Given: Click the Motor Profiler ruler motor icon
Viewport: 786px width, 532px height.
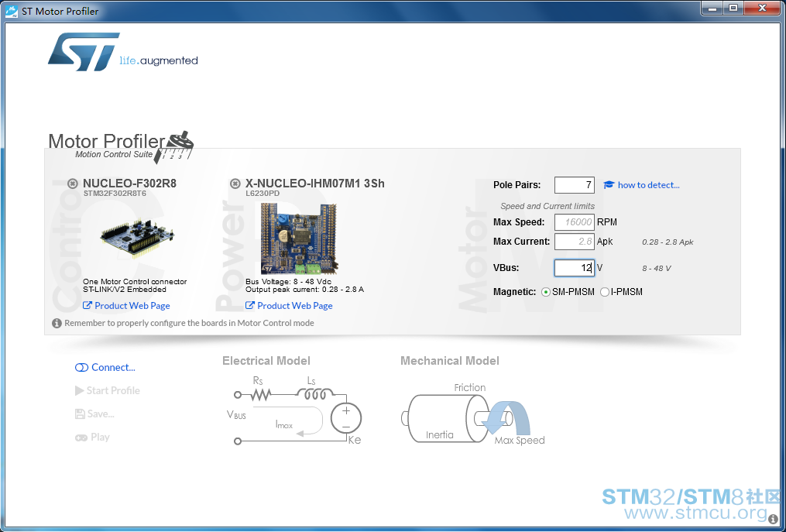Looking at the screenshot, I should point(176,147).
